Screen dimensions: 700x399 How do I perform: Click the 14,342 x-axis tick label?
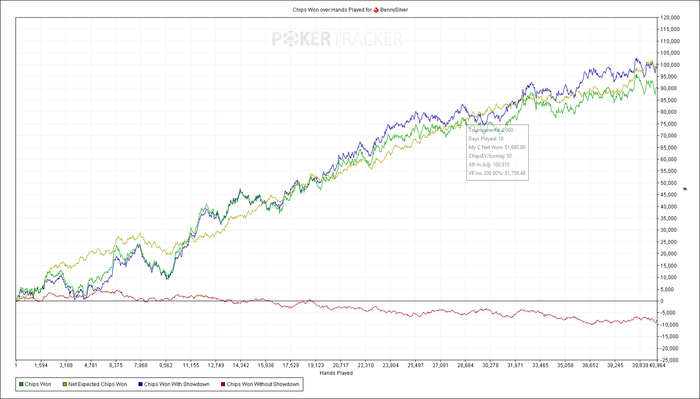point(241,366)
